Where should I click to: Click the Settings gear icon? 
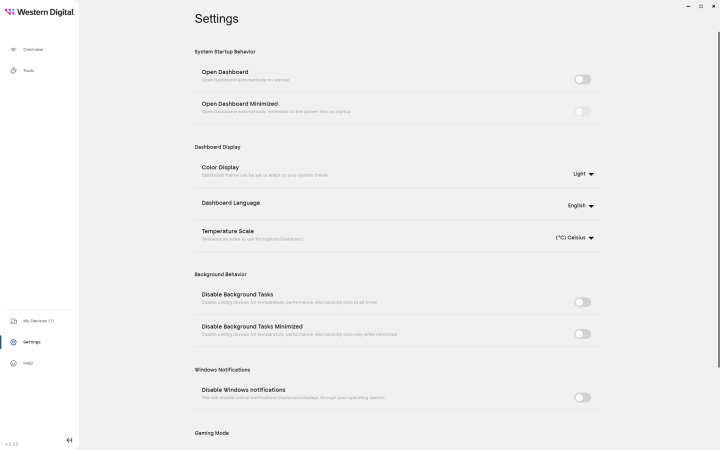[14, 342]
